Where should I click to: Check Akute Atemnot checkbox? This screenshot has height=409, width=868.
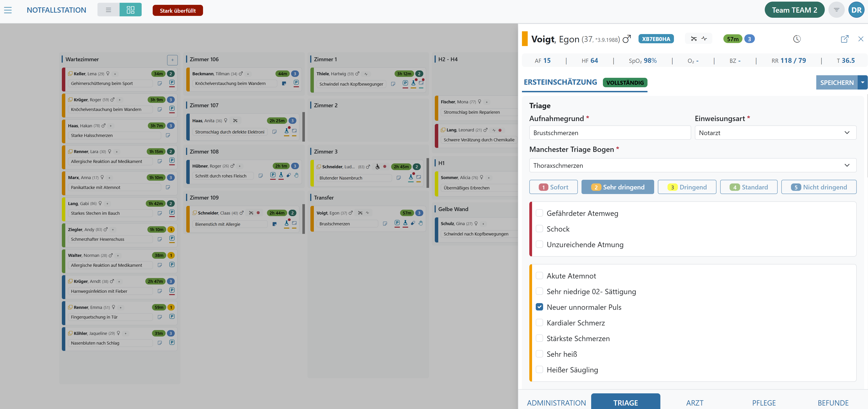pos(539,276)
